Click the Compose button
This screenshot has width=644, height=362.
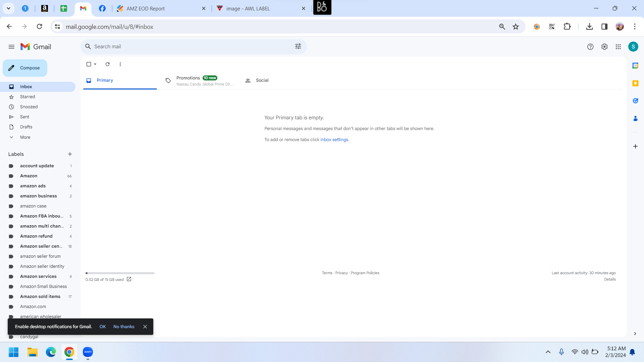point(25,68)
